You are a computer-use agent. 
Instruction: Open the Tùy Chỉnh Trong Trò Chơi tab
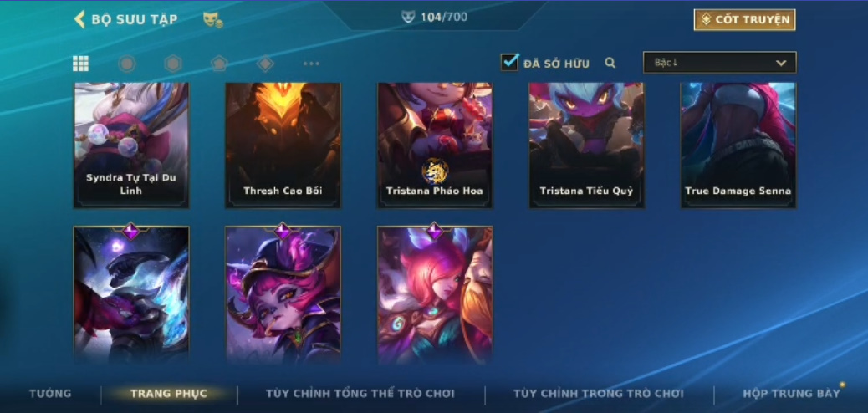(x=599, y=394)
